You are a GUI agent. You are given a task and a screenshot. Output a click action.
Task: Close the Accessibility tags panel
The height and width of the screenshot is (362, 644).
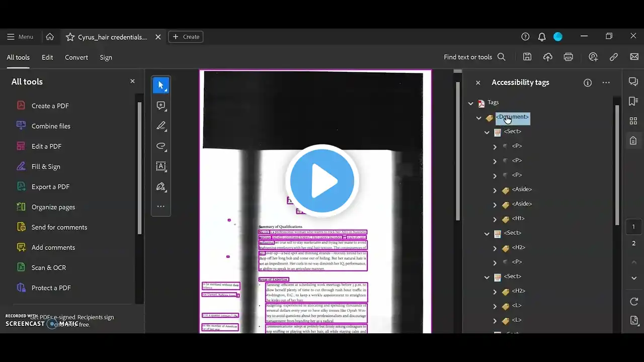coord(478,82)
